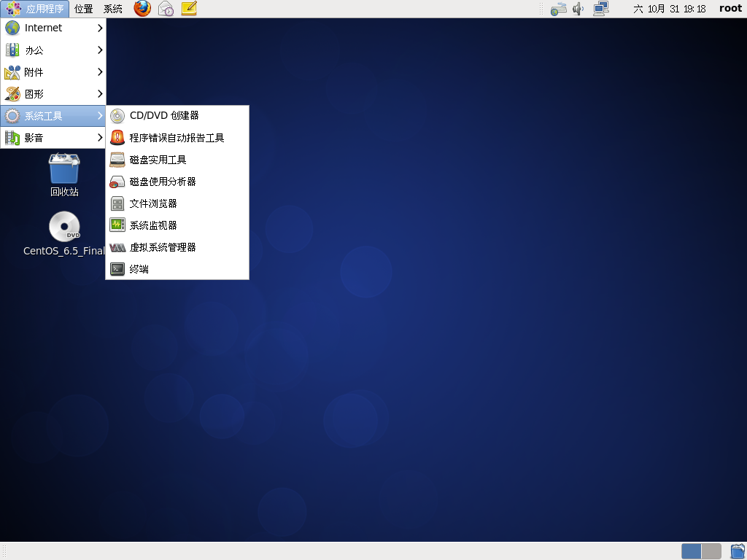
Task: Choose 磁盘实用工具 menu entry
Action: pyautogui.click(x=177, y=160)
